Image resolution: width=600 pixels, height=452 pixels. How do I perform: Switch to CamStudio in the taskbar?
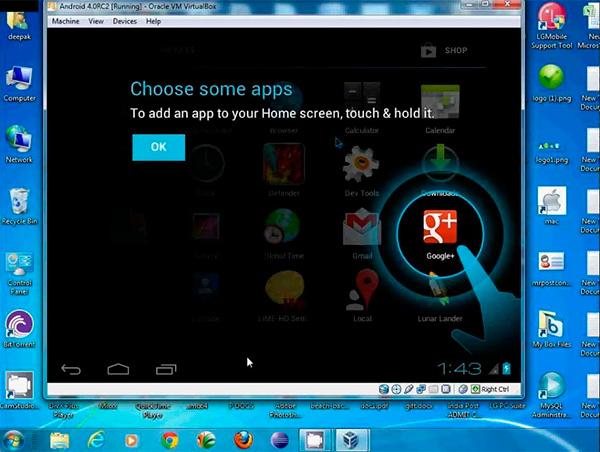coord(315,440)
